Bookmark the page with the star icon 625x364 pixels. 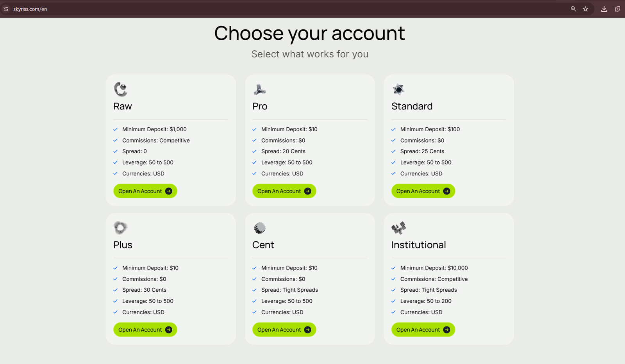(586, 8)
